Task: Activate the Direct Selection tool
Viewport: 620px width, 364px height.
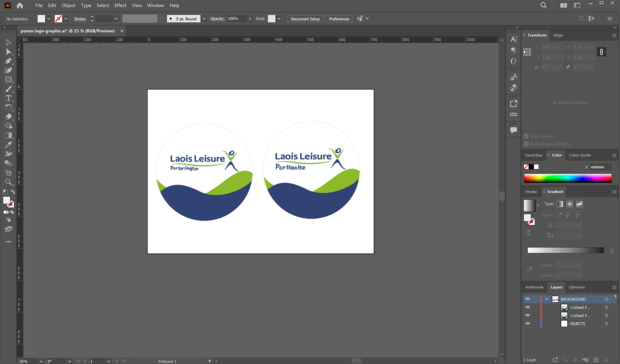Action: [x=8, y=52]
